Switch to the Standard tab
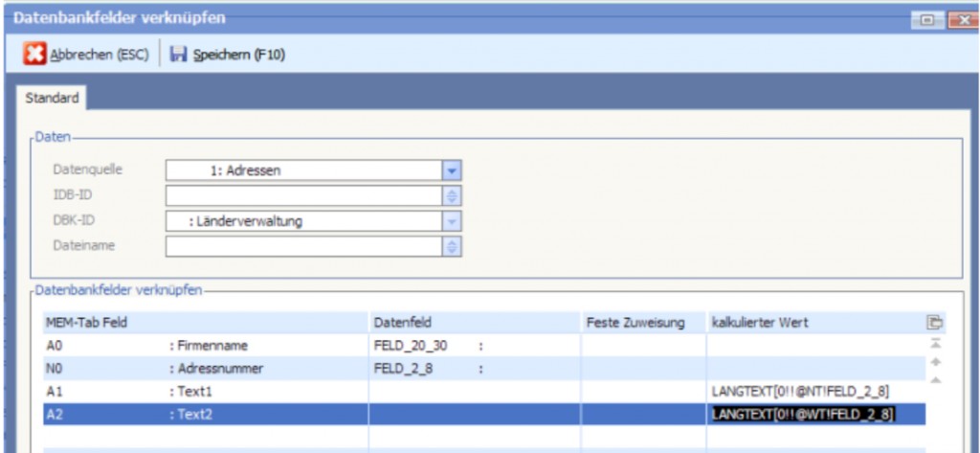 coord(52,98)
